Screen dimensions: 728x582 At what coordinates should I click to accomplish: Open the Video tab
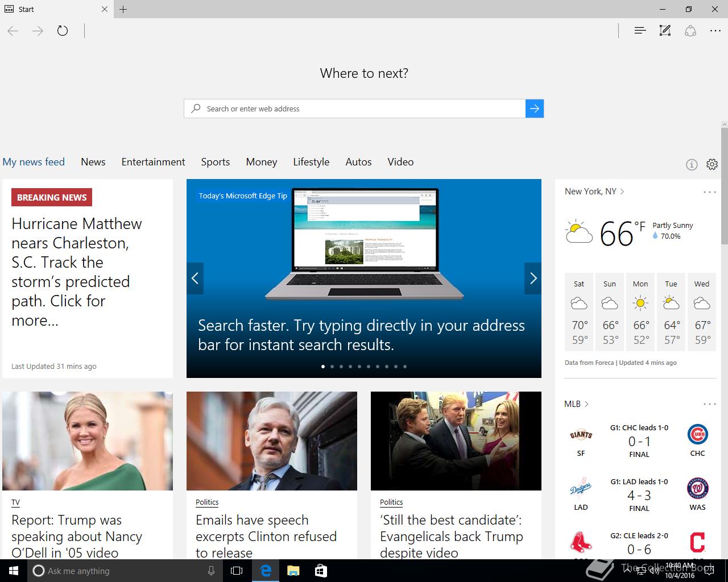pyautogui.click(x=400, y=162)
